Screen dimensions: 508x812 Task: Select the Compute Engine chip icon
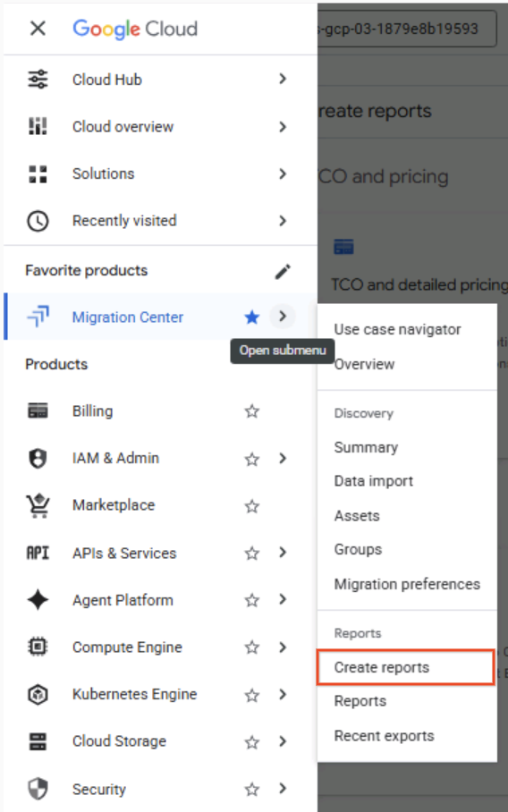click(38, 647)
